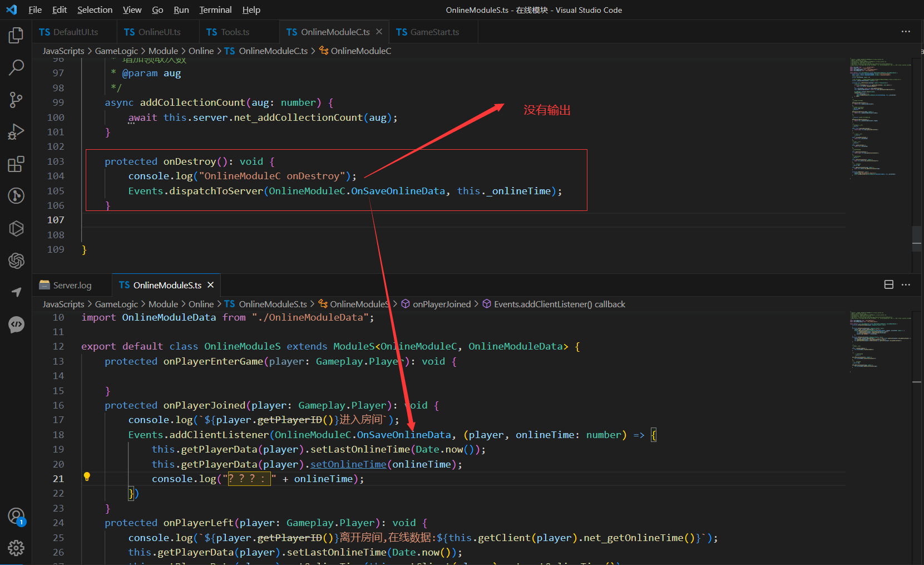Expand GameLogic breadcrumb in top editor
The image size is (924, 565).
coord(116,51)
